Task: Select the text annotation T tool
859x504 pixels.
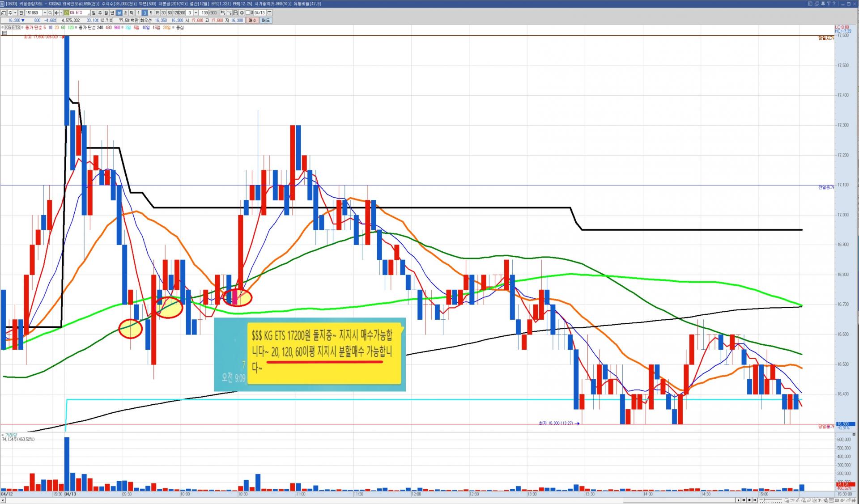Action: click(x=819, y=500)
